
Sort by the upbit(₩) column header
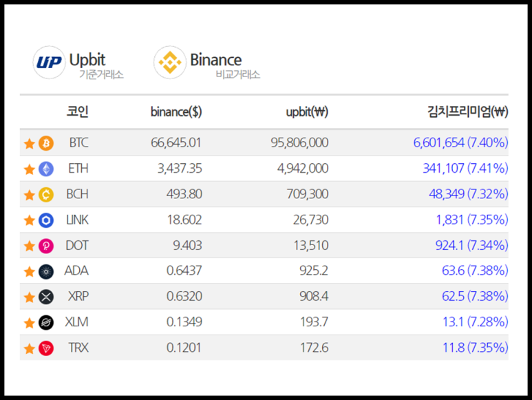(307, 112)
